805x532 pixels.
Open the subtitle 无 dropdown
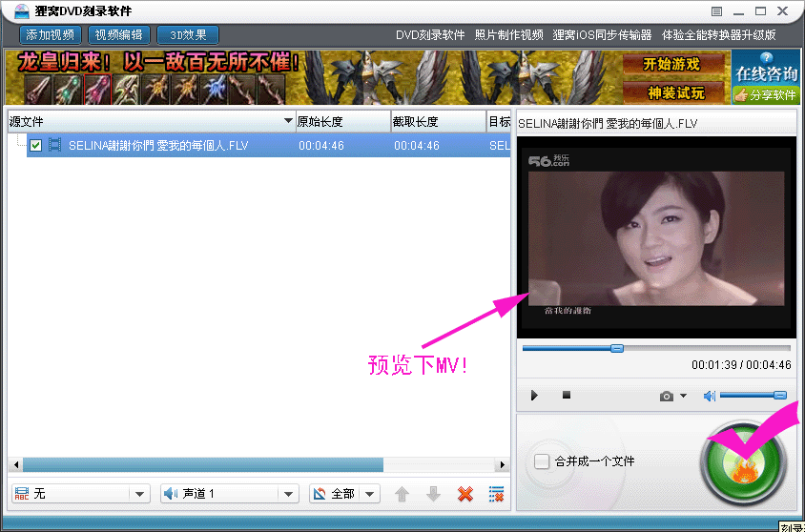[x=81, y=494]
